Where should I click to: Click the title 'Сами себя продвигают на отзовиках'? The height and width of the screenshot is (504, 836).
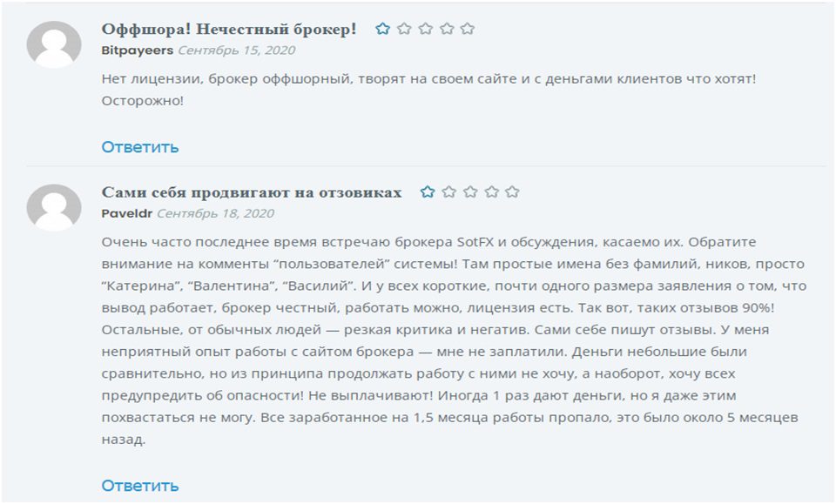coord(253,191)
